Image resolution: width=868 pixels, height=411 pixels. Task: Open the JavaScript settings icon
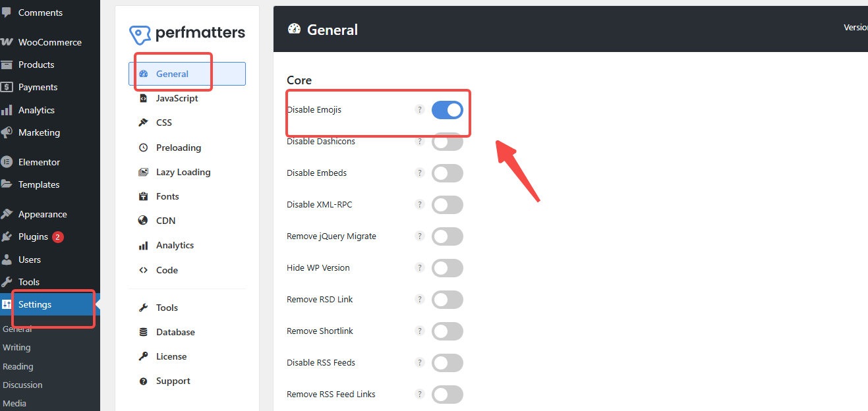[142, 97]
